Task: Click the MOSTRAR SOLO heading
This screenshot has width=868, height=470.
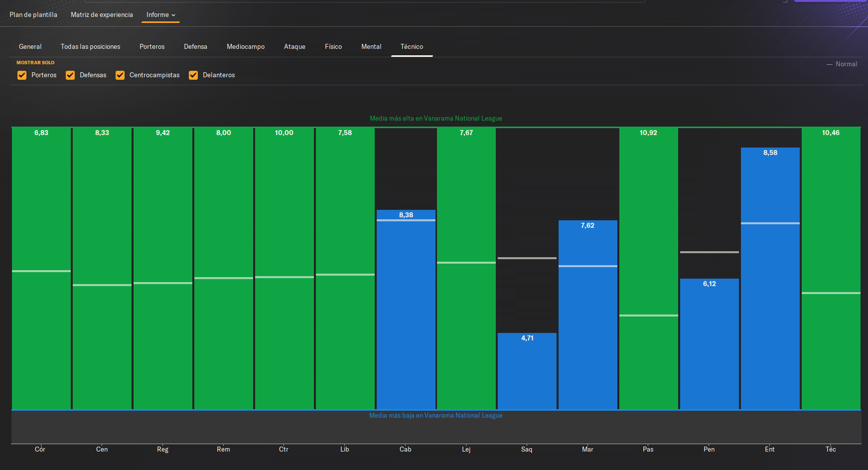Action: [35, 63]
